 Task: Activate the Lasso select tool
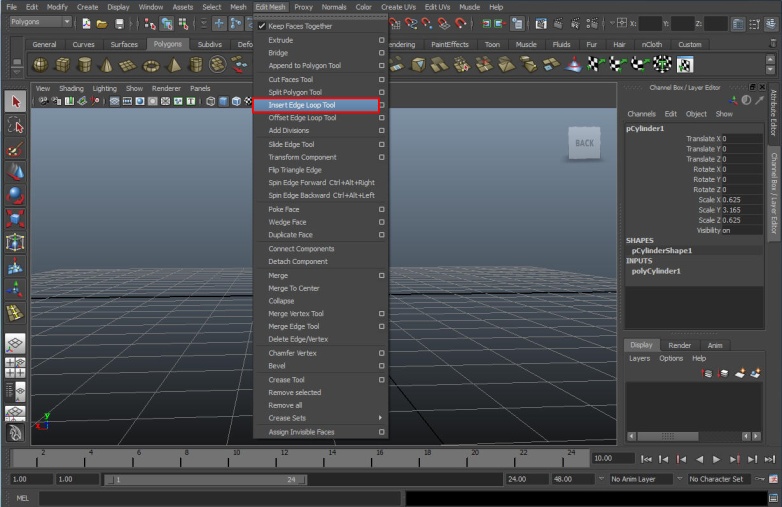(15, 125)
